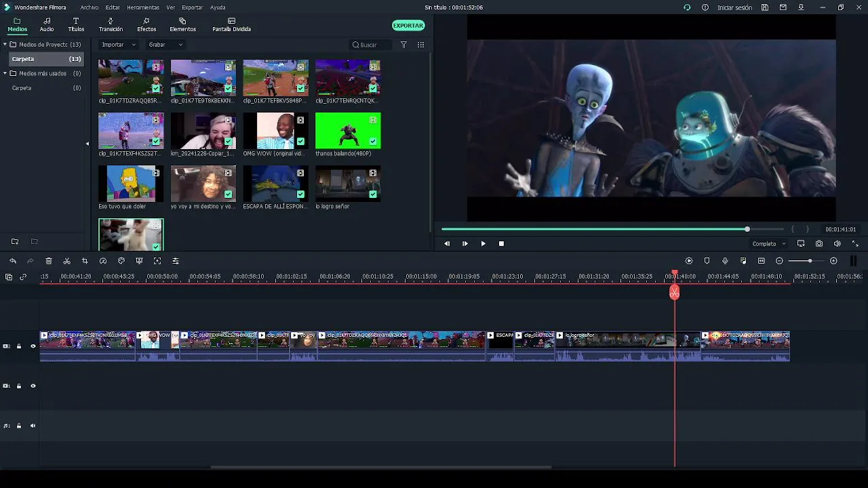Image resolution: width=868 pixels, height=488 pixels.
Task: Open the Pantalla Dividida tab
Action: point(231,25)
